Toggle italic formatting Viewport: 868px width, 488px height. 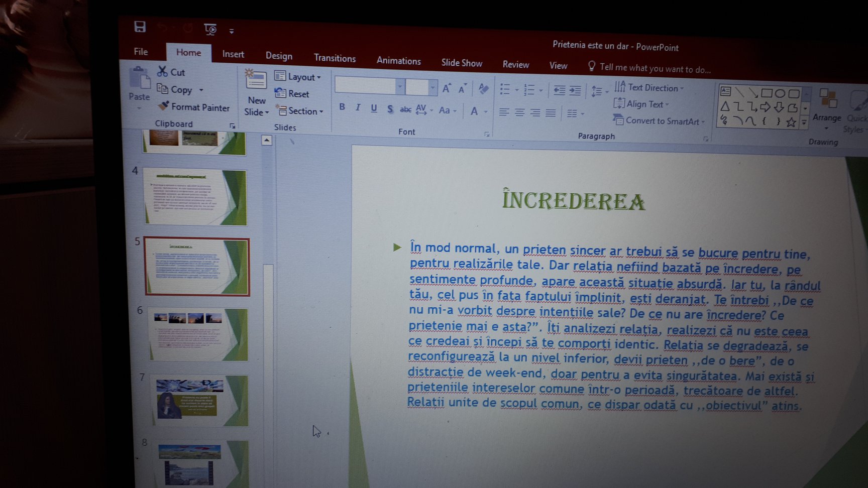[x=358, y=107]
